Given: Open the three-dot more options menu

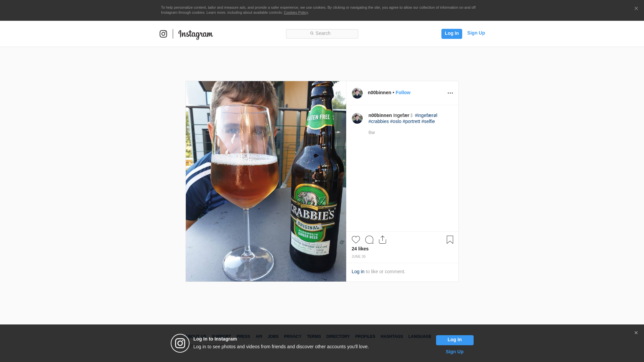Looking at the screenshot, I should pos(450,93).
